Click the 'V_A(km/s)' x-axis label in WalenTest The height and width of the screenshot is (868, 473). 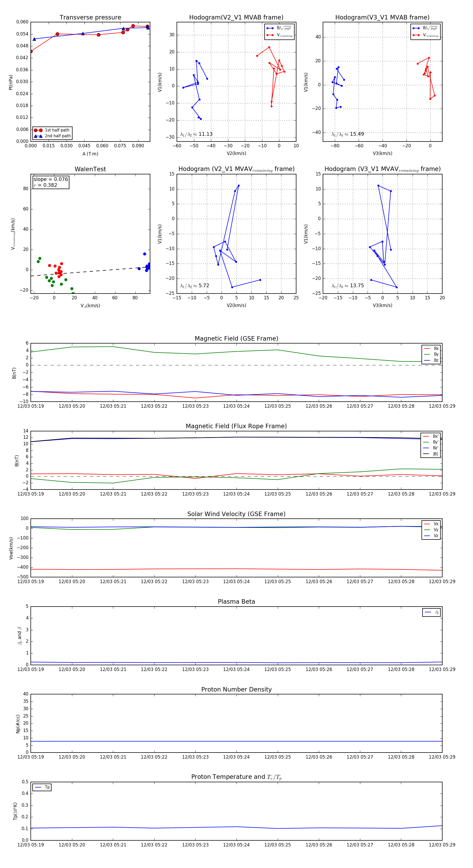pyautogui.click(x=90, y=306)
